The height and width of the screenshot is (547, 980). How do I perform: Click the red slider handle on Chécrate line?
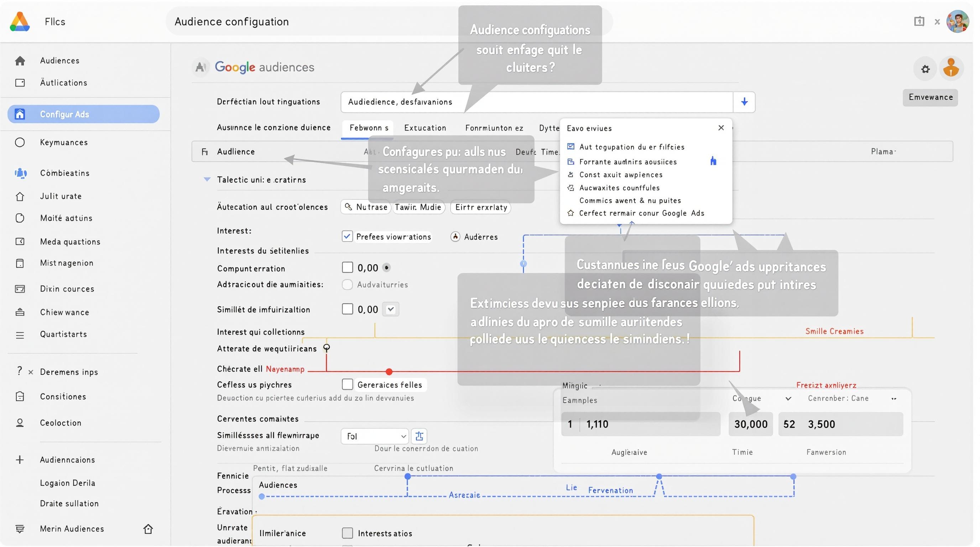[x=389, y=371]
